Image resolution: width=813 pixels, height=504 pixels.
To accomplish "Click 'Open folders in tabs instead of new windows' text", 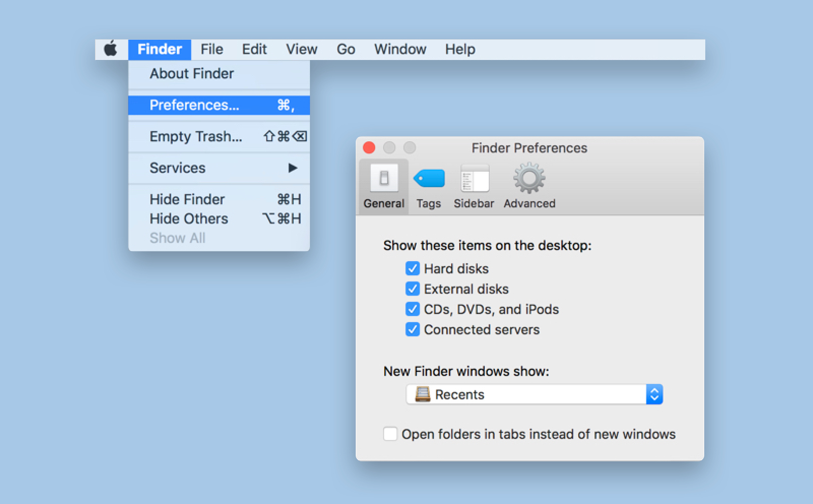I will tap(539, 434).
